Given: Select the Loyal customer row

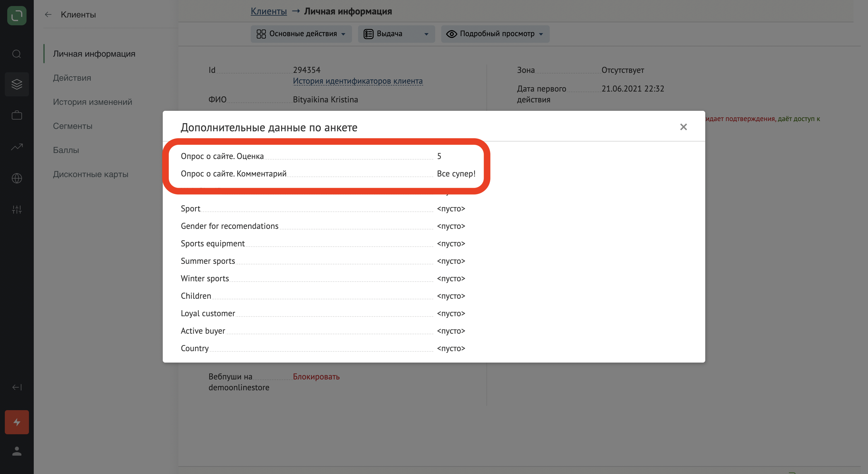Looking at the screenshot, I should coord(323,313).
